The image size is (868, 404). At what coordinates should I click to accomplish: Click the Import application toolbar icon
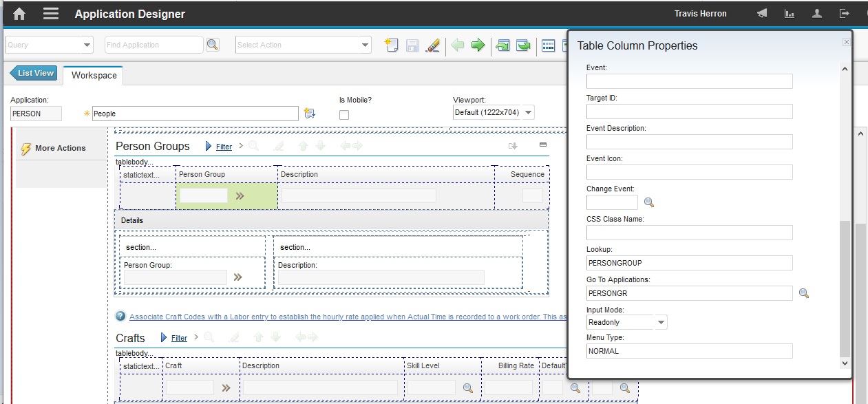tap(502, 45)
